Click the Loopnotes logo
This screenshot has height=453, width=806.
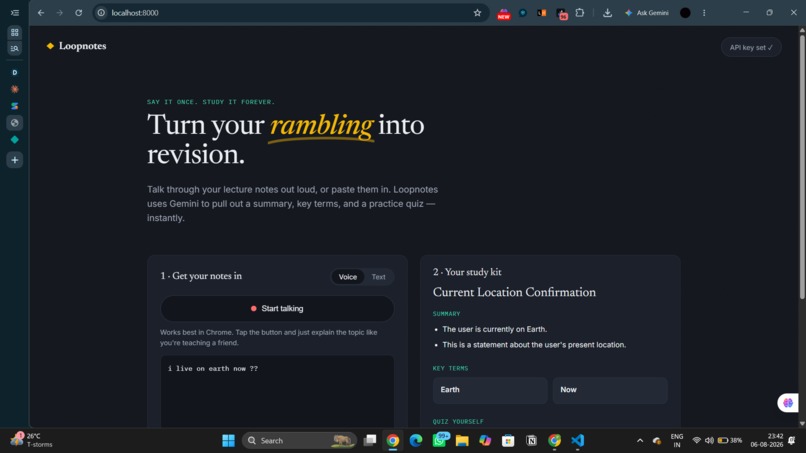click(76, 46)
